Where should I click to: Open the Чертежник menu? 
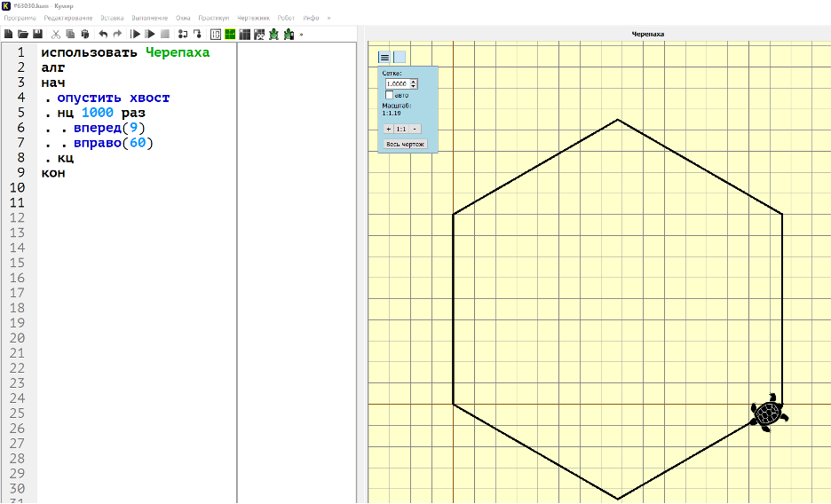tap(253, 18)
